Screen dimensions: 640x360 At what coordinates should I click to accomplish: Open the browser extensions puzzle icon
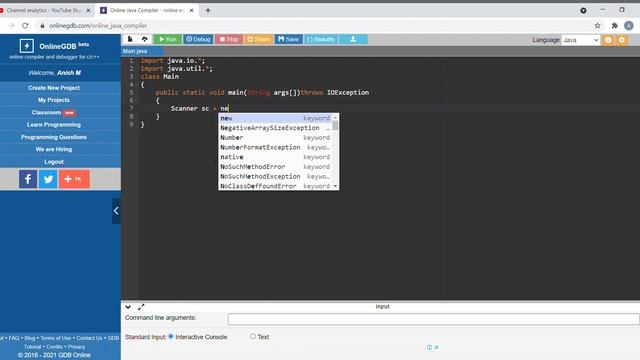click(x=615, y=26)
